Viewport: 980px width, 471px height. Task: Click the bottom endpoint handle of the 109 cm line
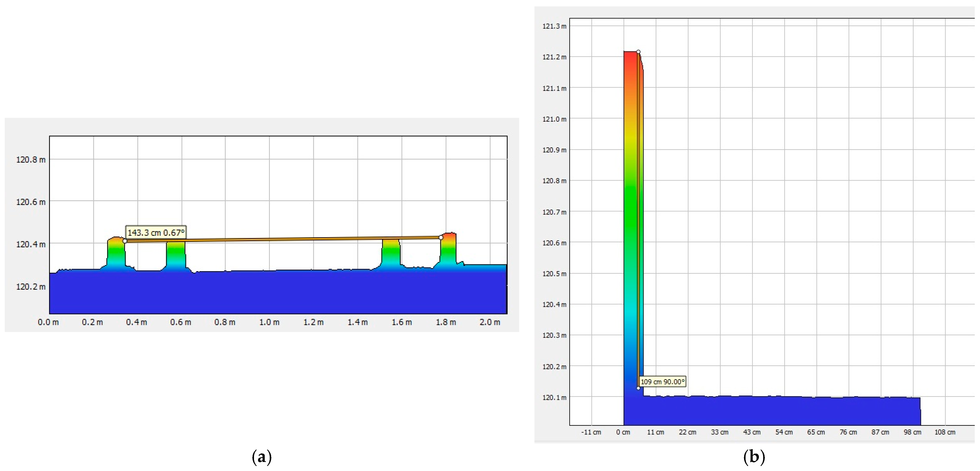[x=638, y=388]
